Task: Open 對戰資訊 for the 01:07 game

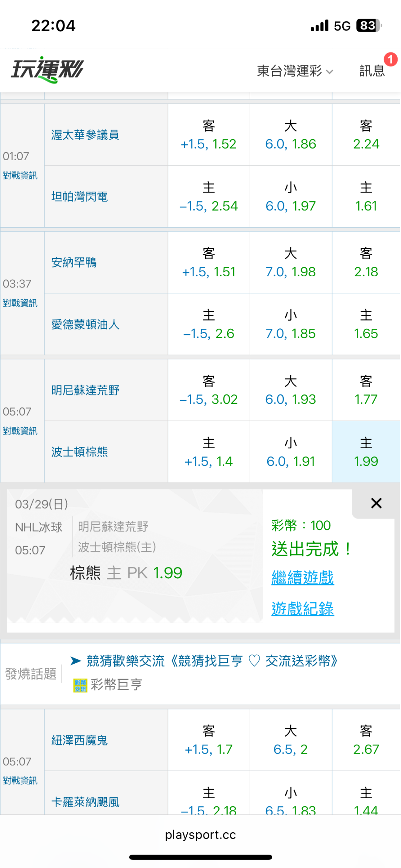Action: (x=20, y=175)
